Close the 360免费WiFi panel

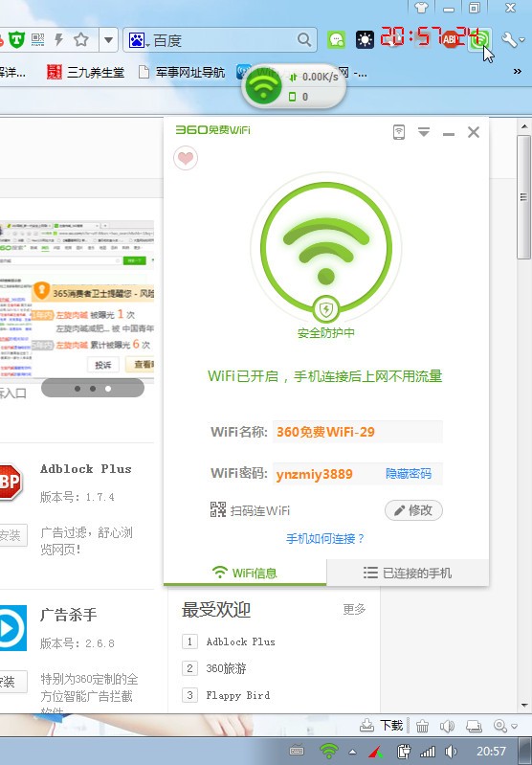pyautogui.click(x=474, y=132)
